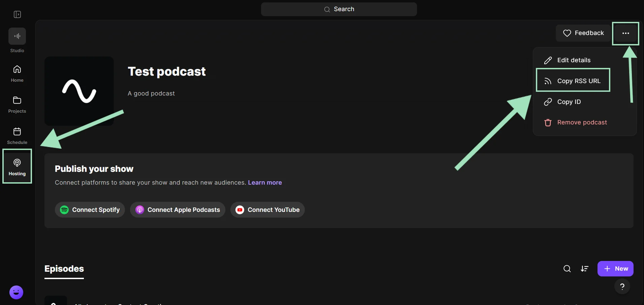
Task: Click the episode search magnifier
Action: (567, 269)
